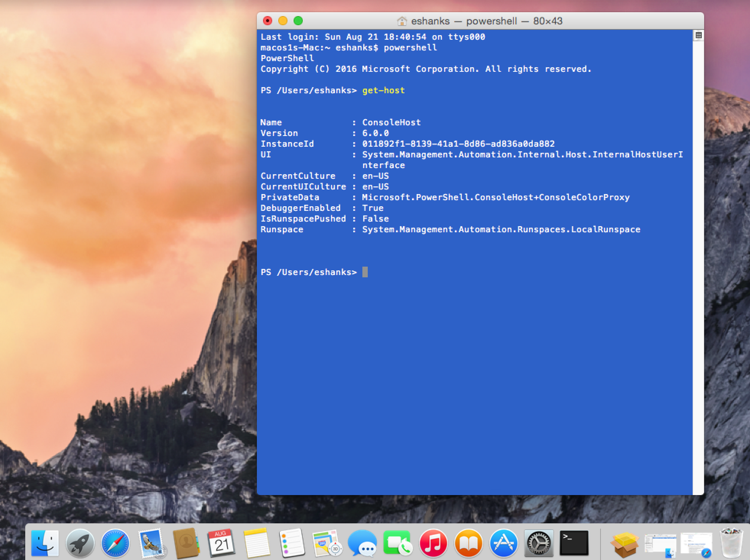Open Reminders app in the dock
Viewport: 750px width, 560px height.
pyautogui.click(x=292, y=543)
